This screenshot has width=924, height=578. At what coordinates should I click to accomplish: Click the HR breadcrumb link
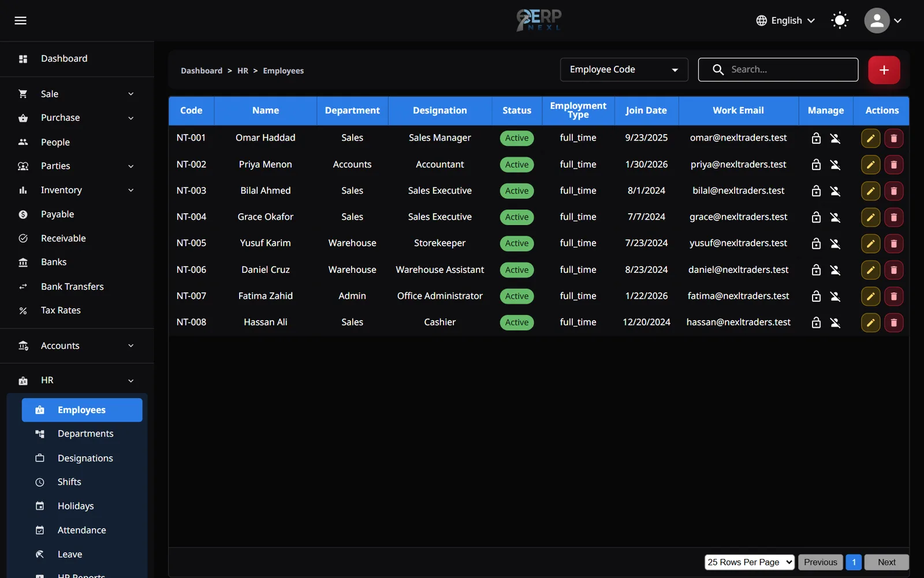tap(243, 71)
